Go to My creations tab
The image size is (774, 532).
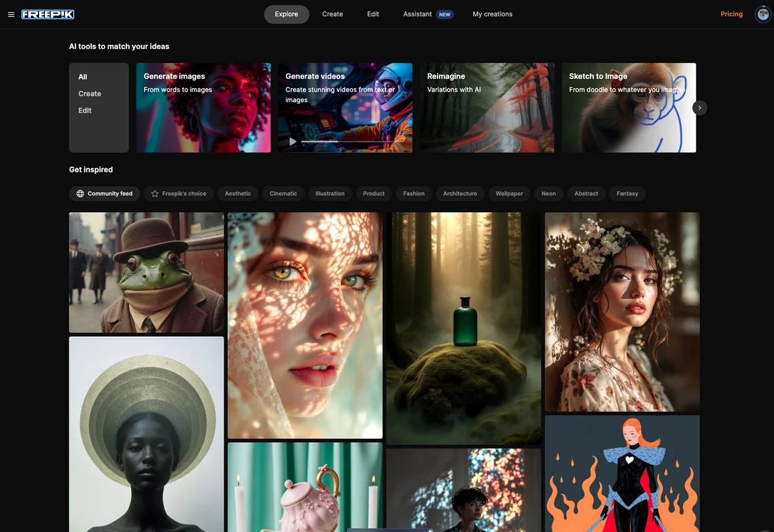coord(492,14)
